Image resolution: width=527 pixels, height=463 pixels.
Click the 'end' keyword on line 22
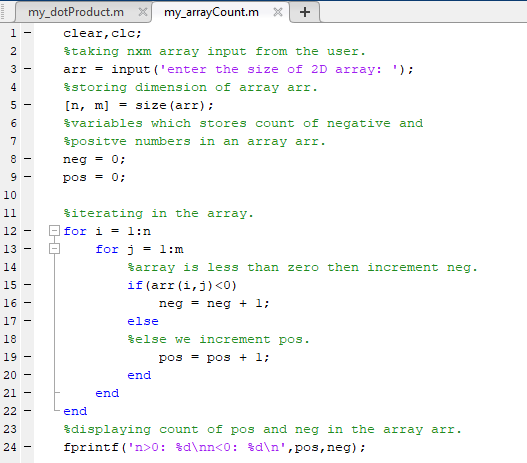(75, 411)
